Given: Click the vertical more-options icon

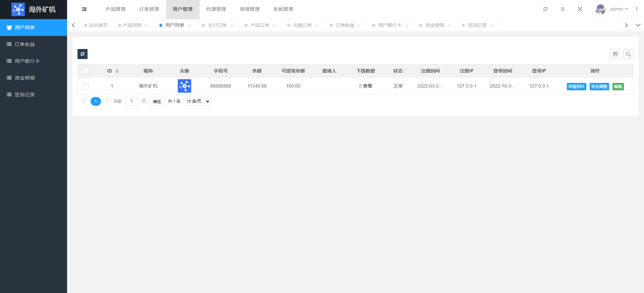Looking at the screenshot, I should click(637, 9).
